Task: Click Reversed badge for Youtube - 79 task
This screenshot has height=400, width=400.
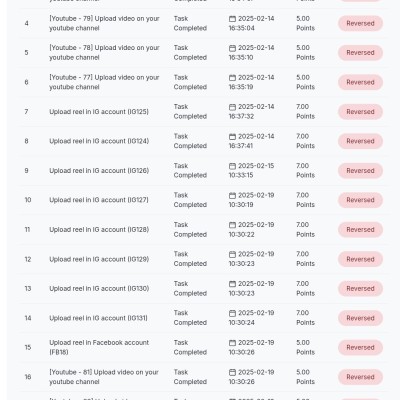Action: pos(360,23)
